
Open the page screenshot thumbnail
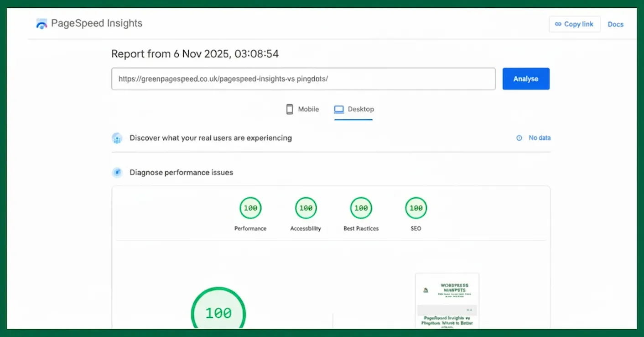[447, 300]
